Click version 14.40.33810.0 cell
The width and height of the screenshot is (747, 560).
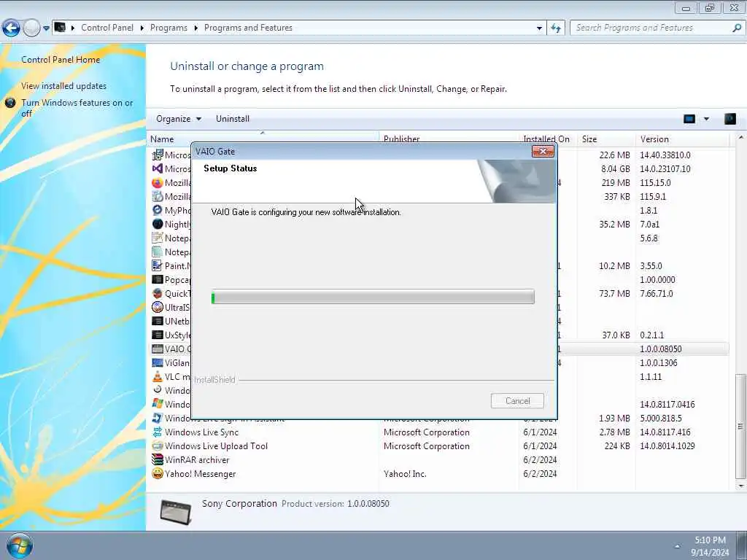point(665,155)
